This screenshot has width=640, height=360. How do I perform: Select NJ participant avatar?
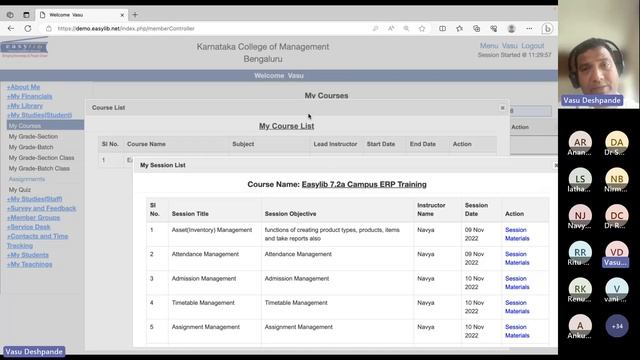tap(580, 216)
